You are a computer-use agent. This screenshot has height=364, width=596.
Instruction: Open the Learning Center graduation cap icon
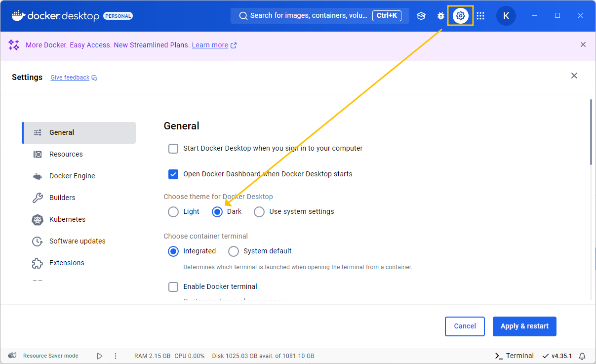tap(421, 16)
